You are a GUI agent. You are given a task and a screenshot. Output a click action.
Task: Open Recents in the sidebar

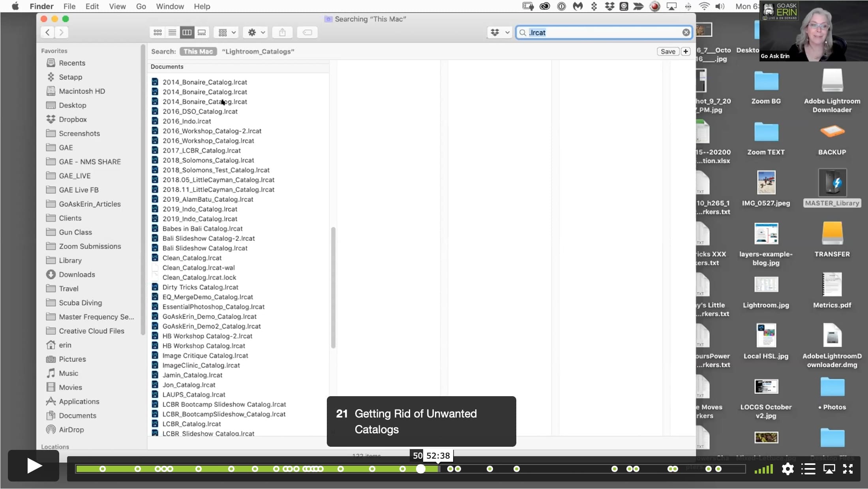coord(72,63)
